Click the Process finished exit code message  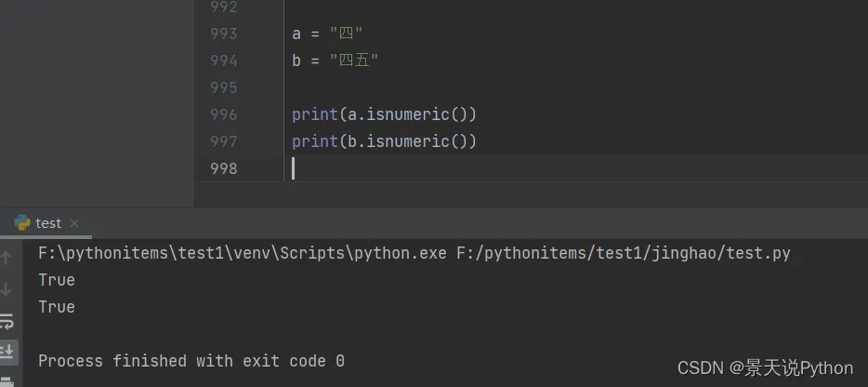pos(191,361)
